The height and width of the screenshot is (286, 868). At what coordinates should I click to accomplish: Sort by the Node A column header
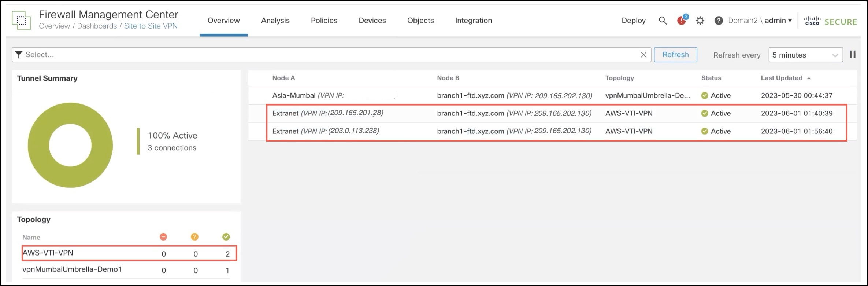[x=283, y=78]
